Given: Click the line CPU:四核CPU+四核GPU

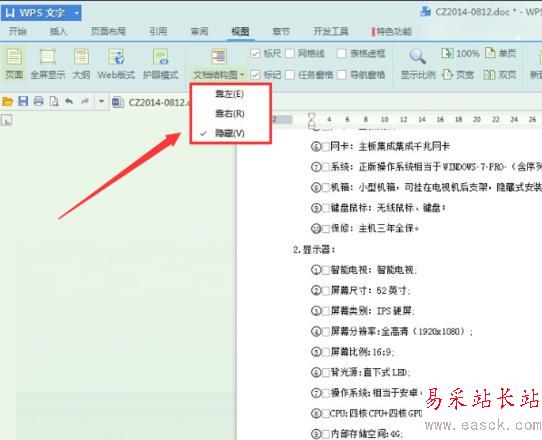Looking at the screenshot, I should [366, 413].
